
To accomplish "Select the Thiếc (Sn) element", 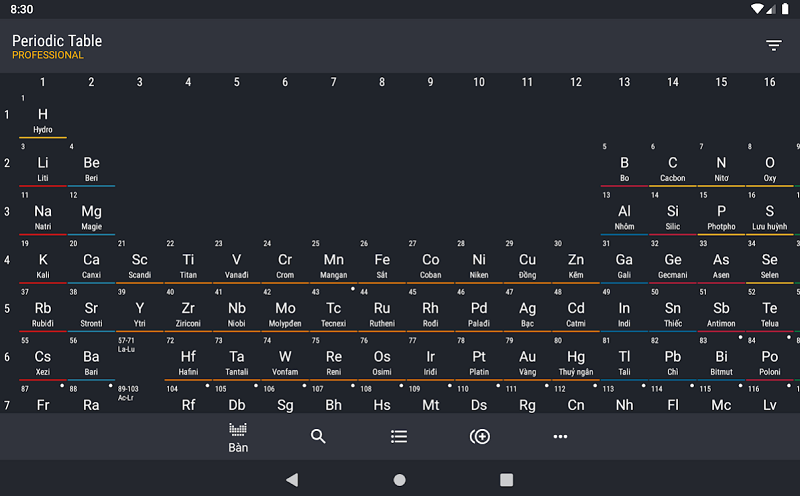I will tap(672, 310).
